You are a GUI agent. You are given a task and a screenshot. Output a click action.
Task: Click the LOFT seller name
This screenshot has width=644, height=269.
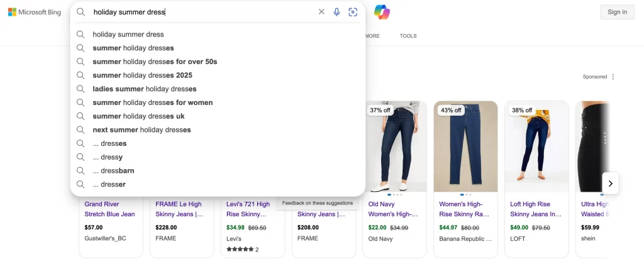pyautogui.click(x=518, y=239)
